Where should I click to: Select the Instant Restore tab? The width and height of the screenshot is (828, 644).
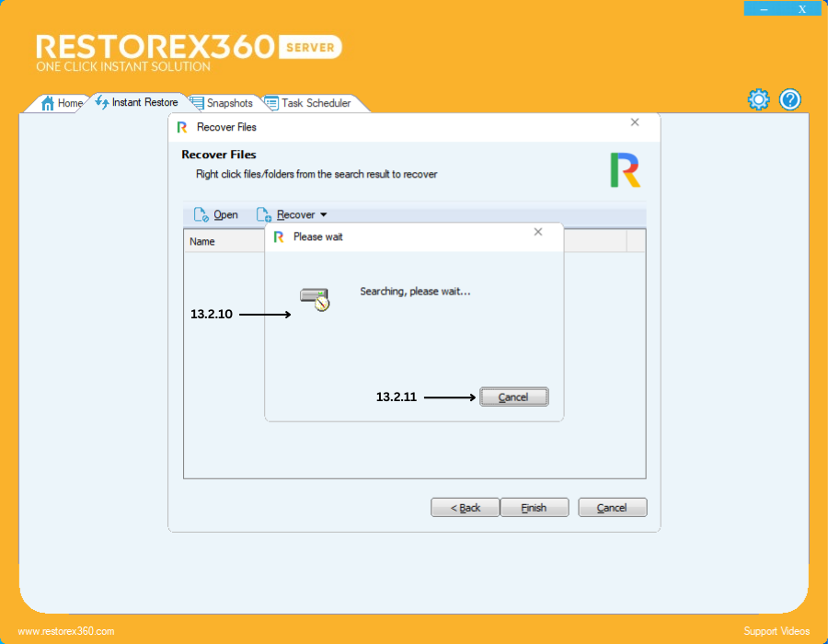coord(137,102)
